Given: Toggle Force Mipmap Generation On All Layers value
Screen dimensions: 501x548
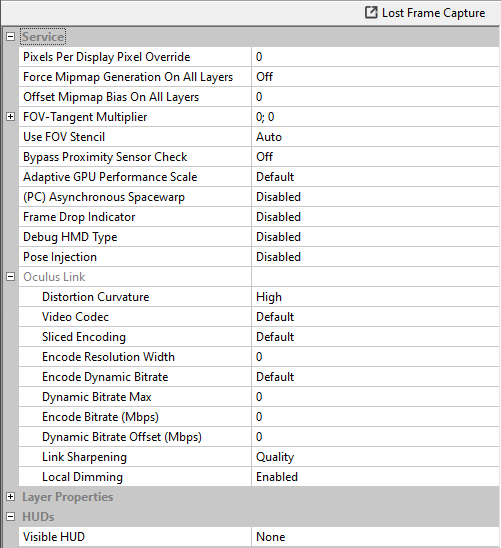Looking at the screenshot, I should [x=375, y=77].
